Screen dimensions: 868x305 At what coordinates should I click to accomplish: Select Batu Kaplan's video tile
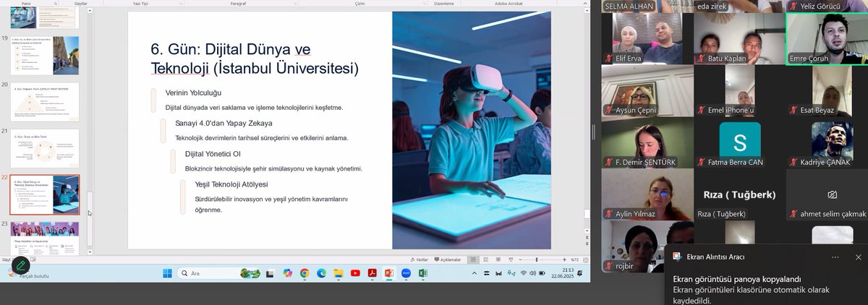coord(739,39)
